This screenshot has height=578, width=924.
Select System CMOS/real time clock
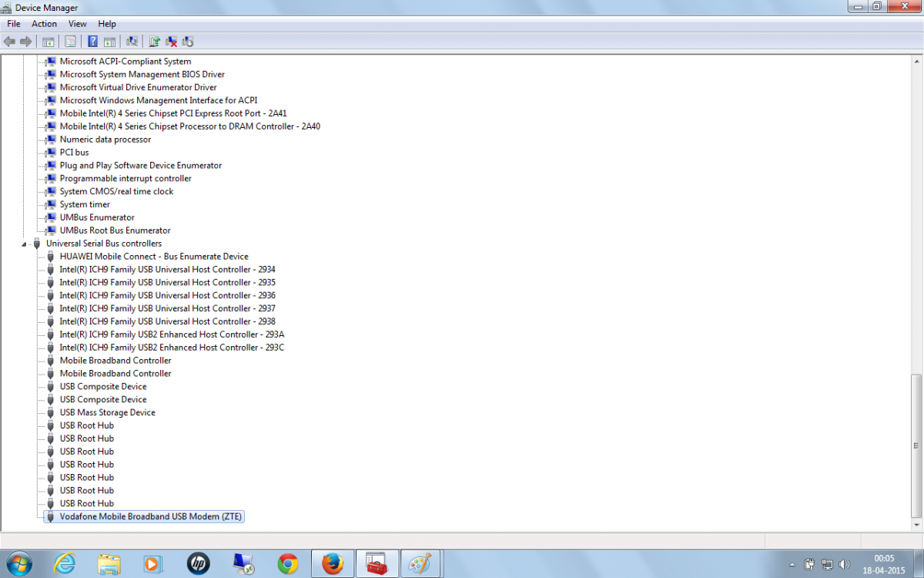point(117,192)
